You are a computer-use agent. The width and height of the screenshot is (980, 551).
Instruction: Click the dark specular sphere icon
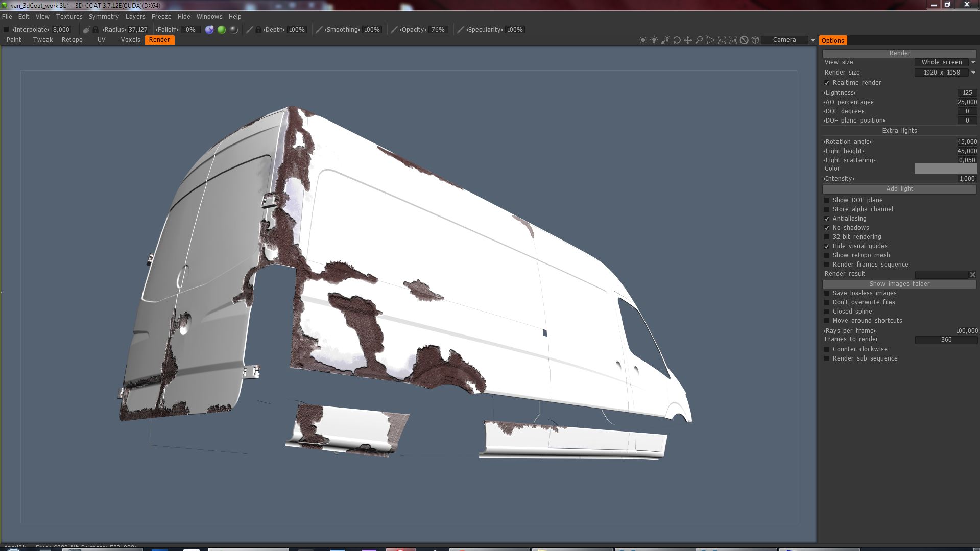[234, 30]
